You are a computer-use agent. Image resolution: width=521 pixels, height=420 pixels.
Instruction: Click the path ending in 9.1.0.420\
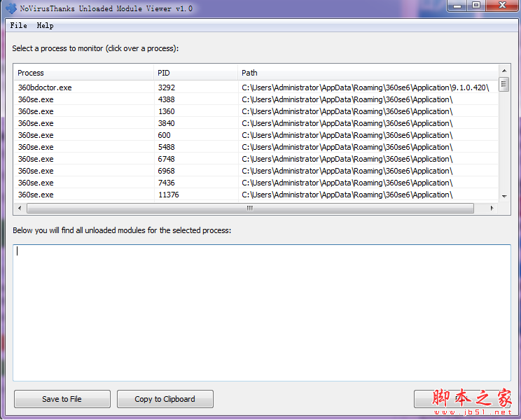tap(366, 87)
